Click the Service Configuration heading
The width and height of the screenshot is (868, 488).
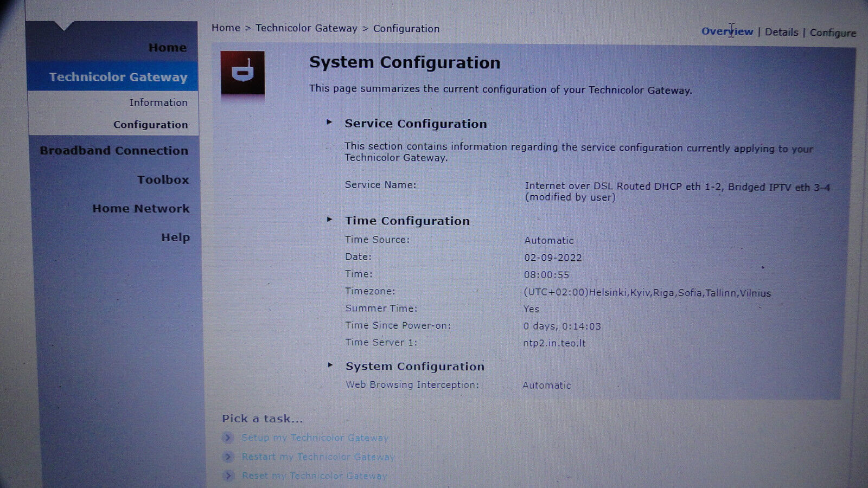pos(416,124)
